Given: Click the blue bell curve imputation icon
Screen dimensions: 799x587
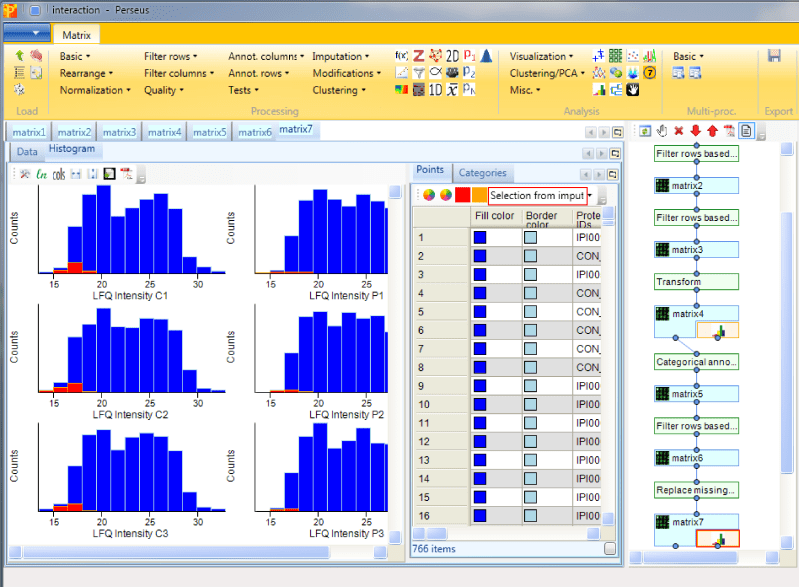Looking at the screenshot, I should (486, 56).
